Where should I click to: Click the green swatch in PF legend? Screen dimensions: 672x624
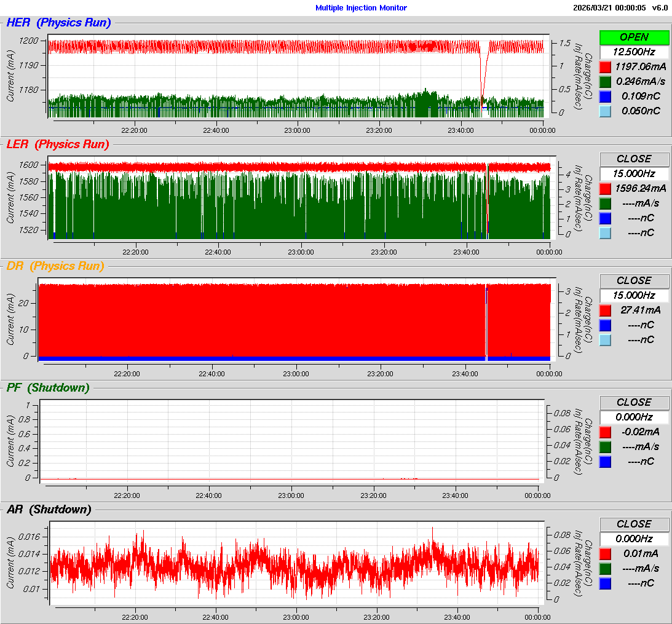pos(606,446)
